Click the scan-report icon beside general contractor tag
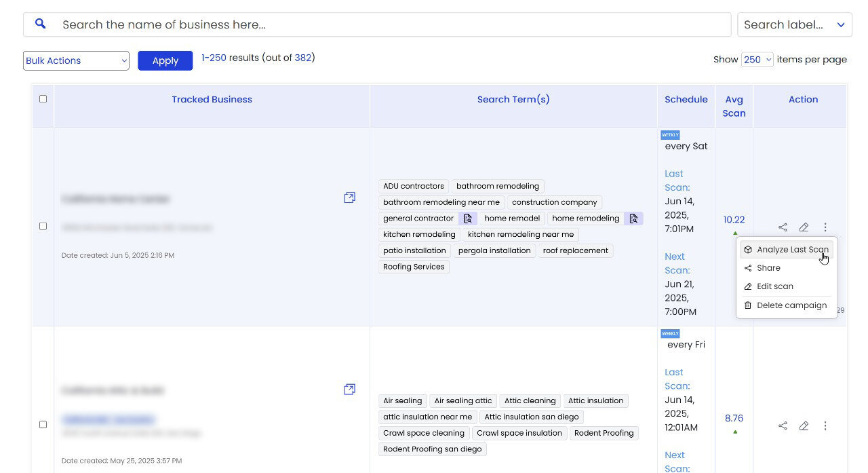Viewport: 868px width, 473px height. coord(468,219)
